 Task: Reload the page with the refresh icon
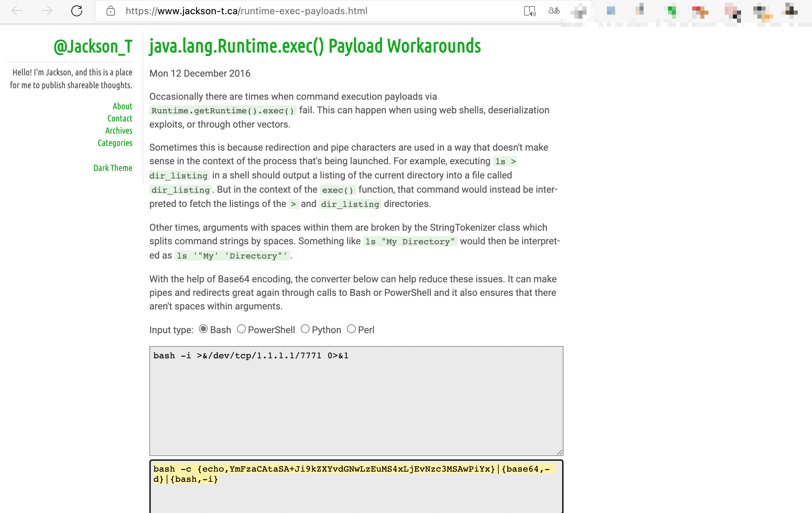click(x=77, y=11)
